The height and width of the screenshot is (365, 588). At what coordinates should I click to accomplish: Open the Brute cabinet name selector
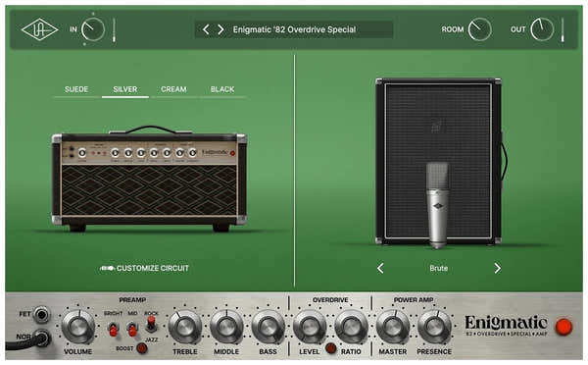pyautogui.click(x=439, y=268)
